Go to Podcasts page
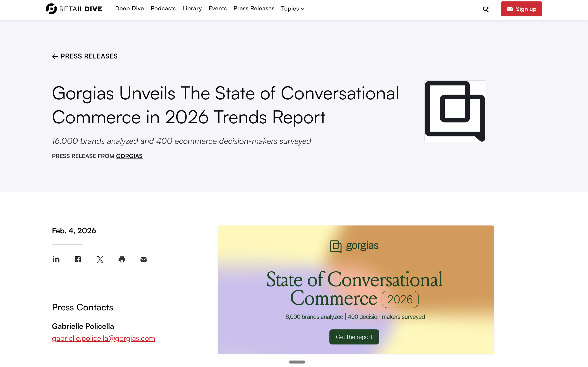 163,8
